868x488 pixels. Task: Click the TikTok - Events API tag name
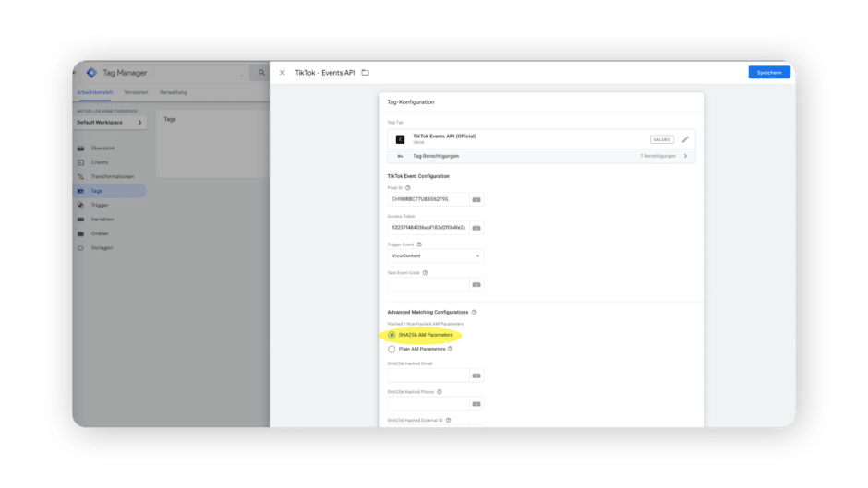click(x=325, y=73)
